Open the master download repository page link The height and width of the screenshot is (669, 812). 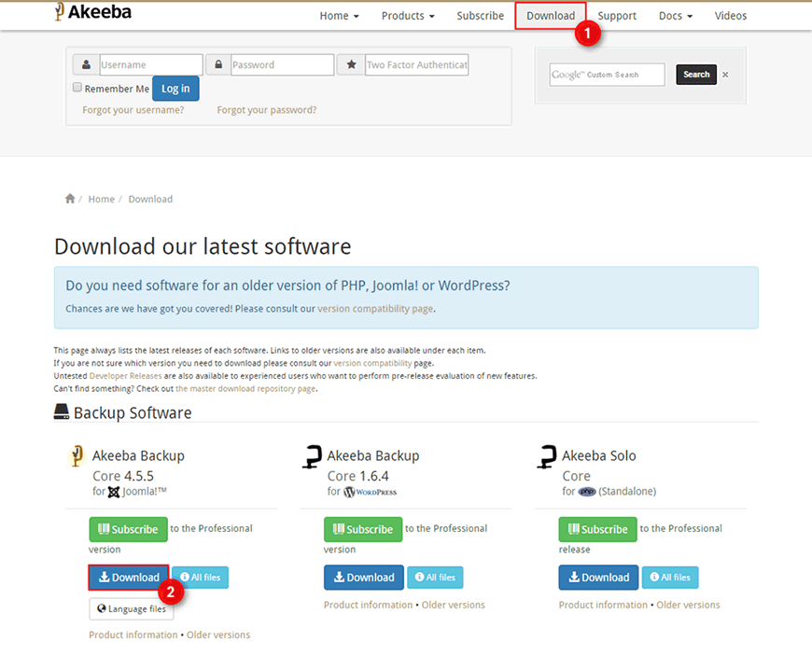pos(245,388)
